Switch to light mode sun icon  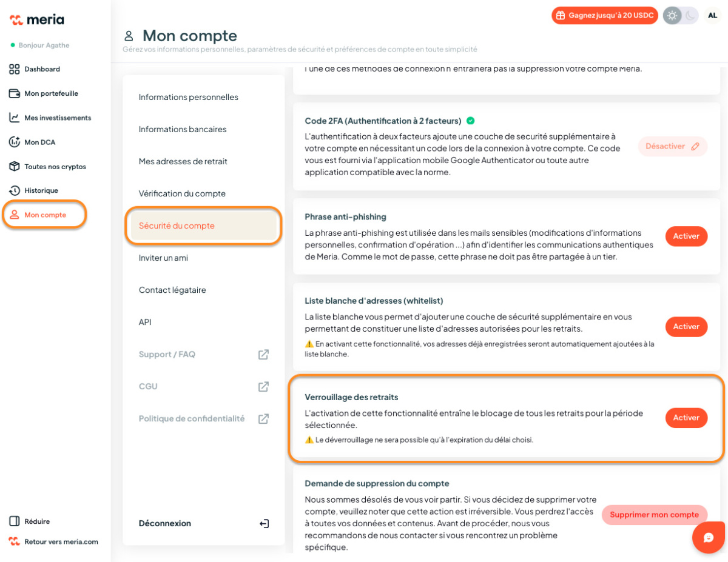tap(672, 16)
